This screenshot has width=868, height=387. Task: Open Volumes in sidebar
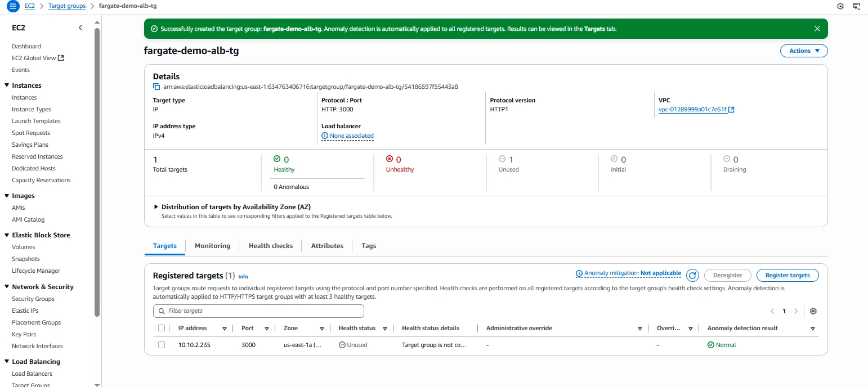click(x=24, y=247)
